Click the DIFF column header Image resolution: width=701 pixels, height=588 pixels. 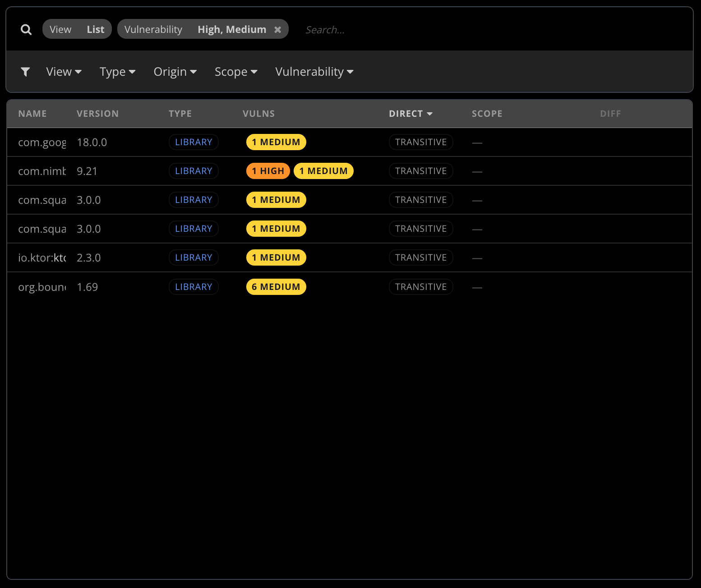click(610, 114)
